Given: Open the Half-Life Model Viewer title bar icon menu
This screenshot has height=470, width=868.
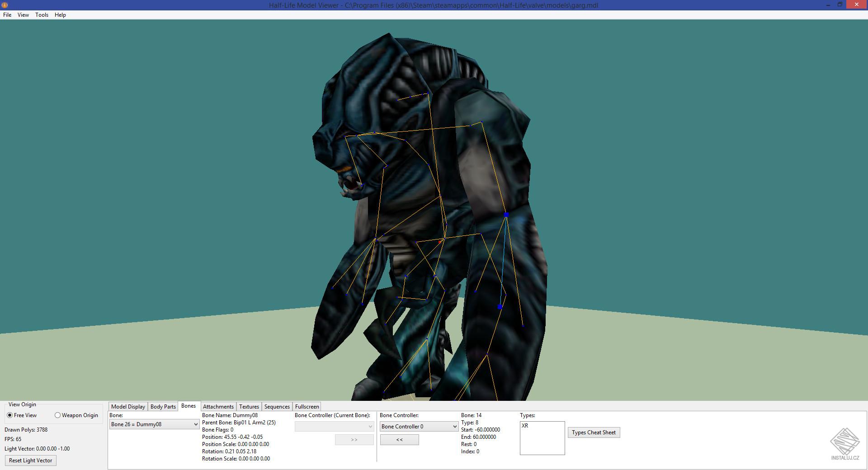Looking at the screenshot, I should point(5,5).
